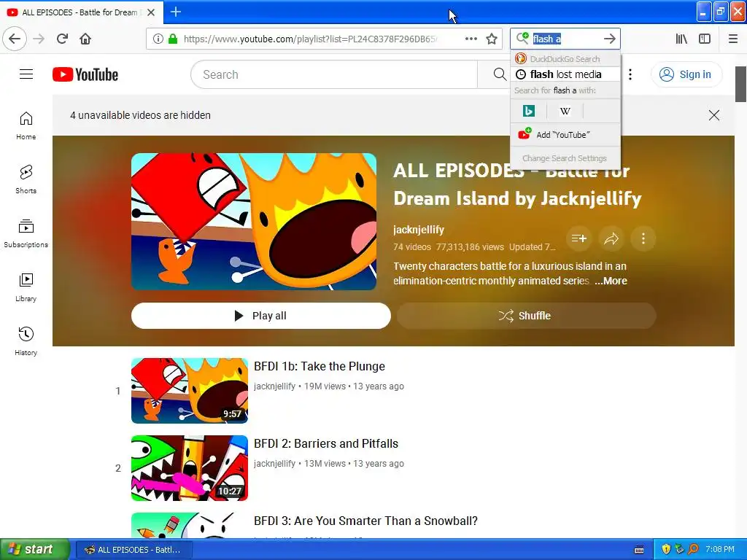Expand description with ...More
747x560 pixels.
[611, 281]
